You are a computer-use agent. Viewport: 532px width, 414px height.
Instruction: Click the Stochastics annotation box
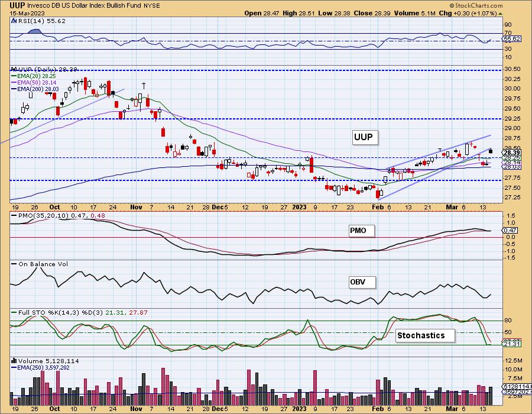425,335
